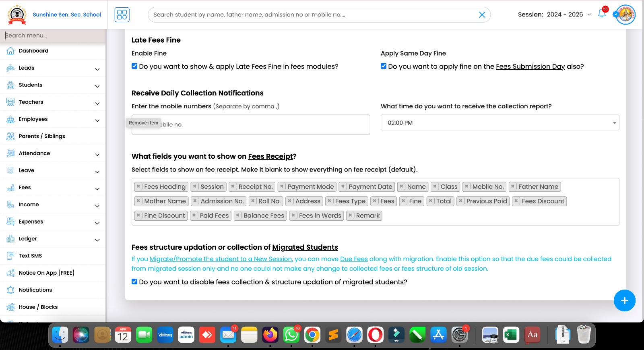Screen dimensions: 644x350
Task: Click the blue plus floating button
Action: coord(624,300)
